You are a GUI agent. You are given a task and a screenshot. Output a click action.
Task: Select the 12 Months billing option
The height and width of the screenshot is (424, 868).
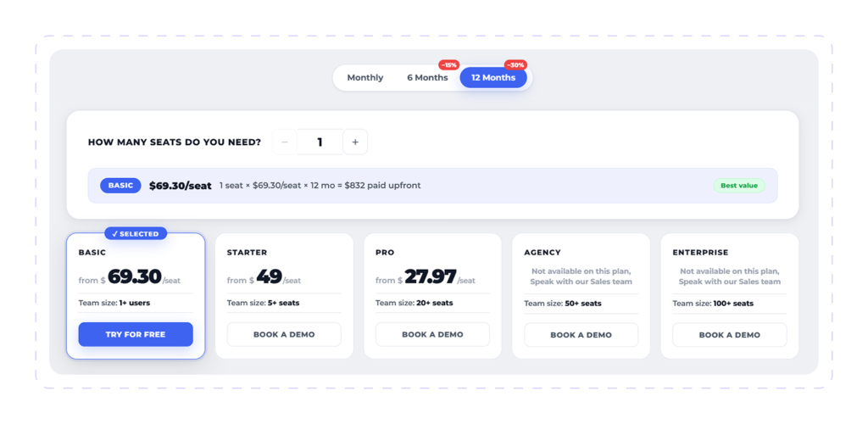[493, 77]
